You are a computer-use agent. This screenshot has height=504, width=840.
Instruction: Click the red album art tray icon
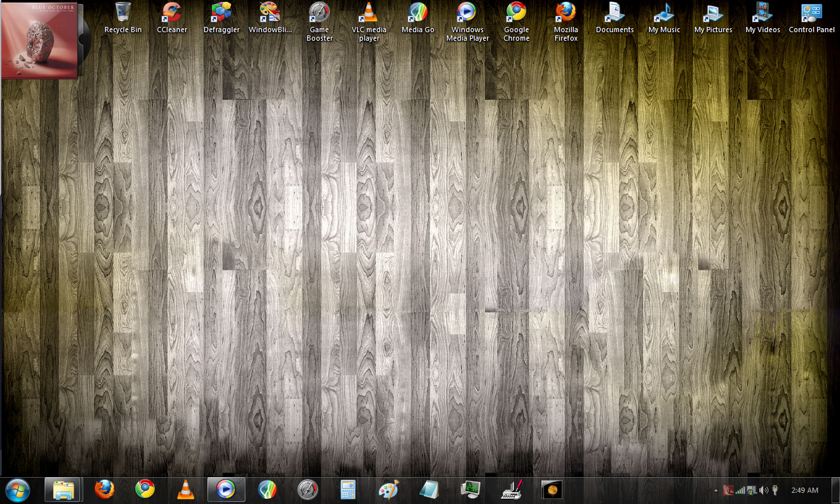[728, 490]
